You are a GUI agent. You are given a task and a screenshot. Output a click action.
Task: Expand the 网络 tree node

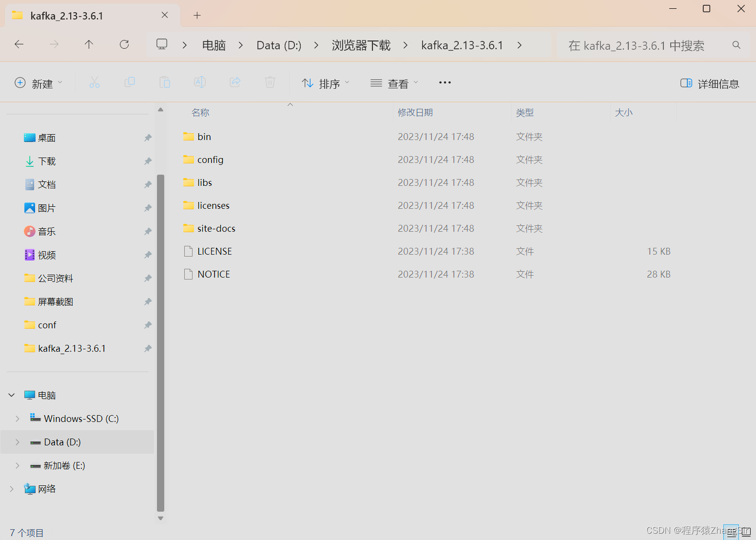coord(12,489)
